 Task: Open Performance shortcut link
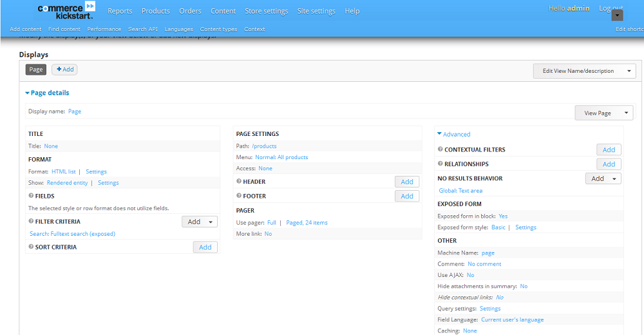(x=104, y=29)
